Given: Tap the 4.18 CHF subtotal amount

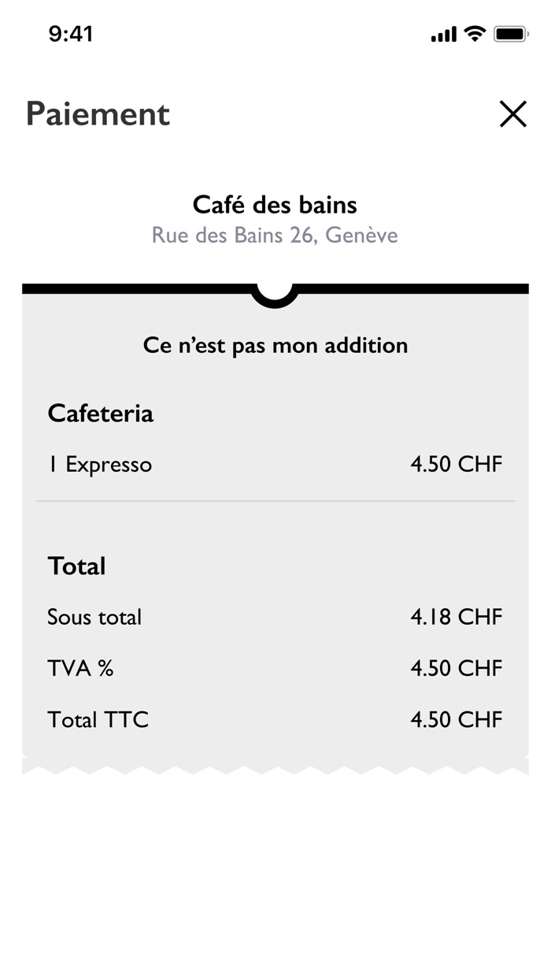Looking at the screenshot, I should [456, 617].
